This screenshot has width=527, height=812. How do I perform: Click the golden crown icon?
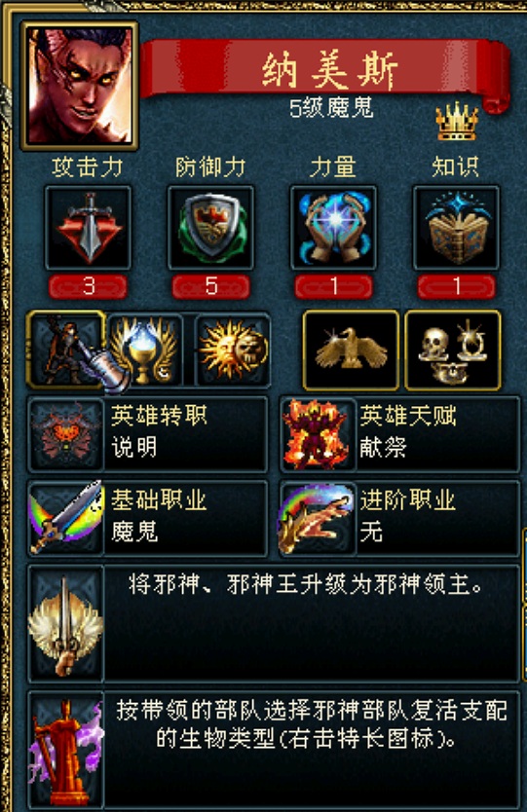pyautogui.click(x=457, y=121)
